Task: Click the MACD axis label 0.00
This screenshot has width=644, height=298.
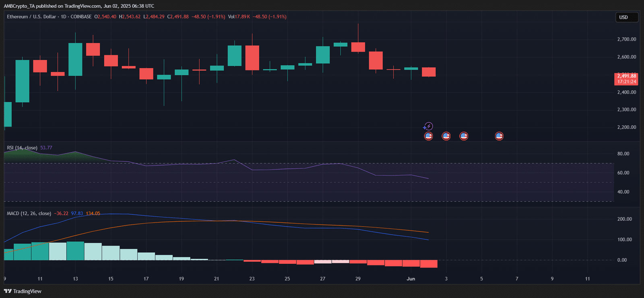Action: click(622, 260)
